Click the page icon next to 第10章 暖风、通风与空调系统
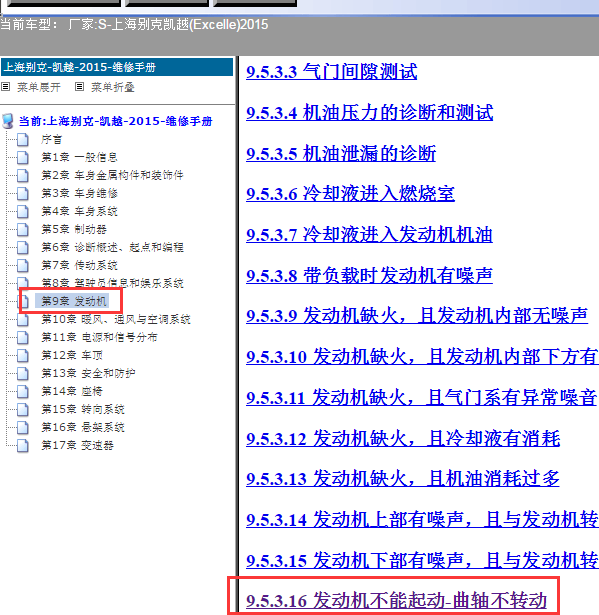Image resolution: width=599 pixels, height=615 pixels. click(23, 320)
